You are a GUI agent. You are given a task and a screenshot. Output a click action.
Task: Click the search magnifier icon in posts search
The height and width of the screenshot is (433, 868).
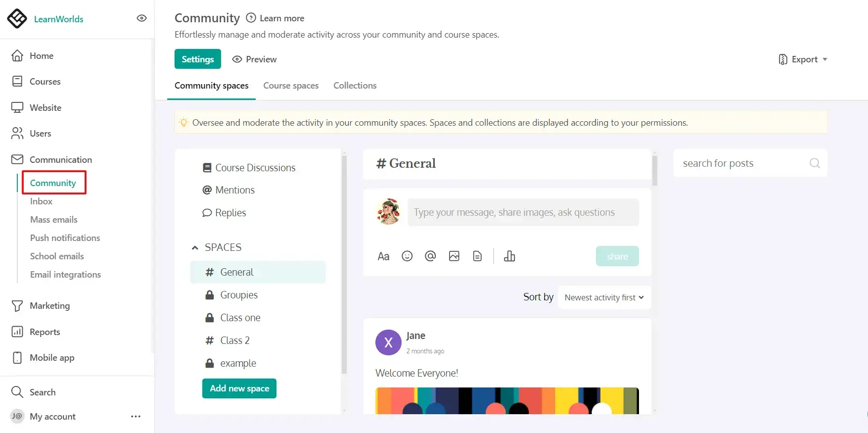coord(815,163)
